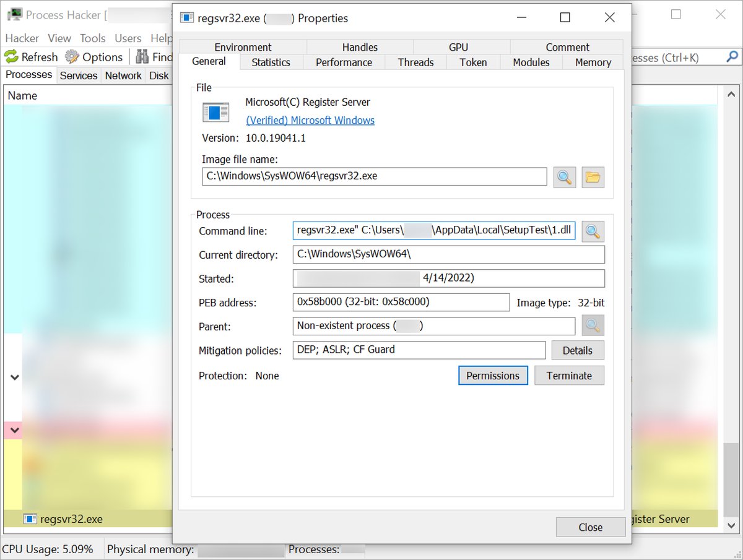Screen dimensions: 743x560
Task: Select Disk tab in Process Hacker
Action: point(159,75)
